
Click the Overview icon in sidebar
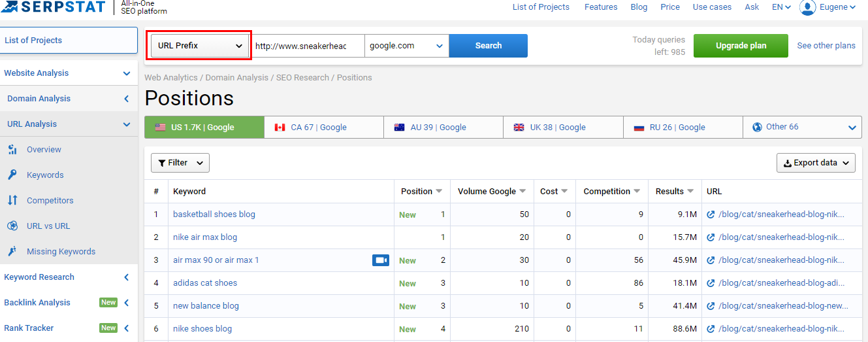[x=12, y=150]
